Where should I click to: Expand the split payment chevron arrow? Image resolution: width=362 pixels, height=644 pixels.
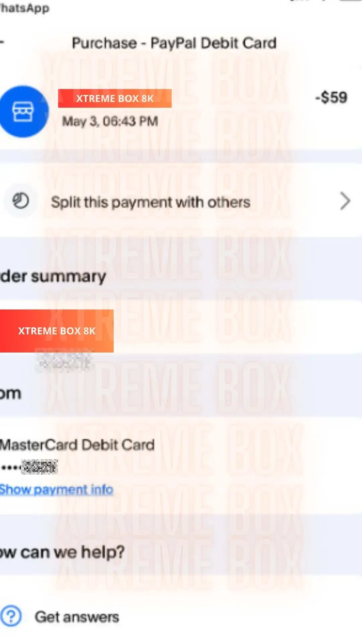tap(345, 201)
